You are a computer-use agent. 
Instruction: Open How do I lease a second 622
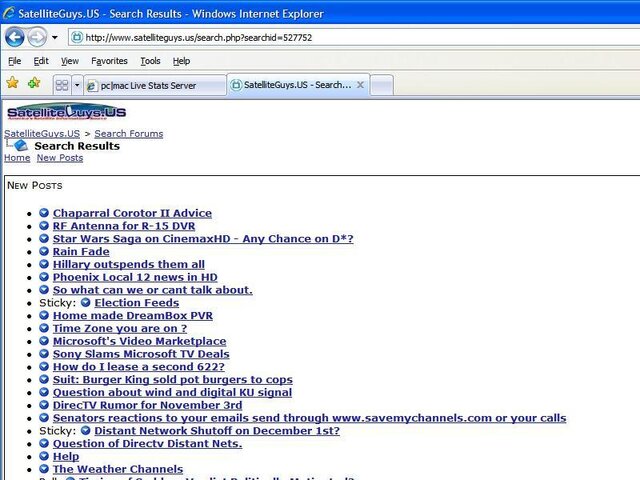click(x=139, y=367)
